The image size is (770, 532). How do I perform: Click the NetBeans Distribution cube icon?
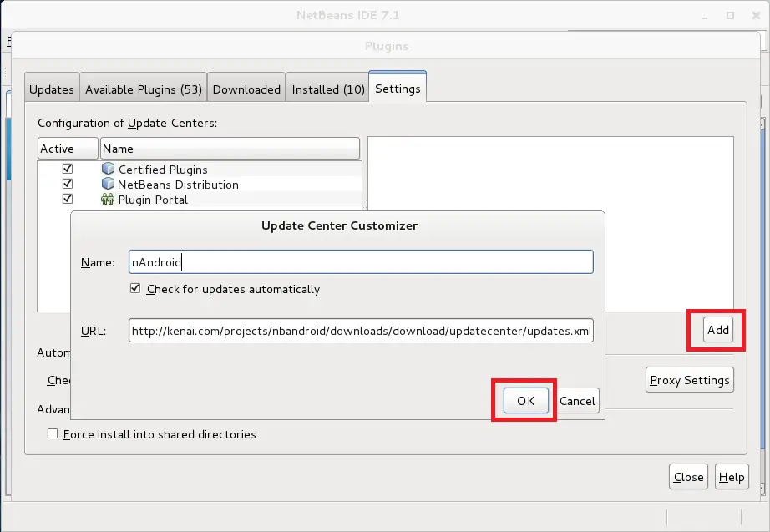coord(108,184)
